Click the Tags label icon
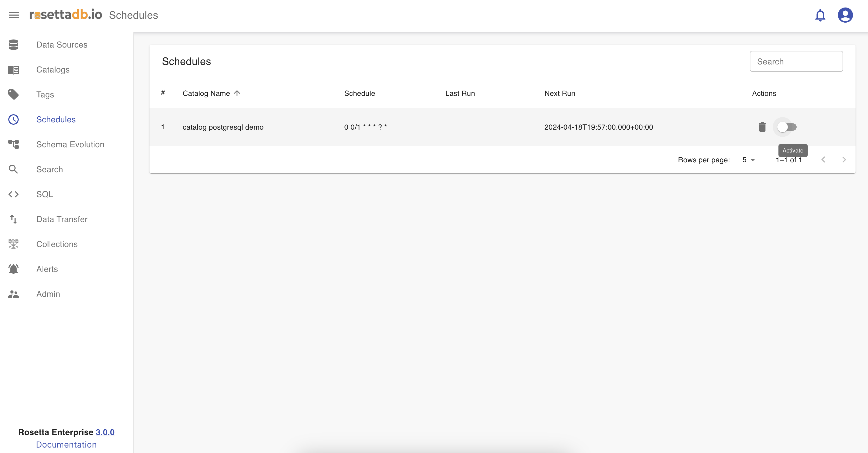 [13, 95]
